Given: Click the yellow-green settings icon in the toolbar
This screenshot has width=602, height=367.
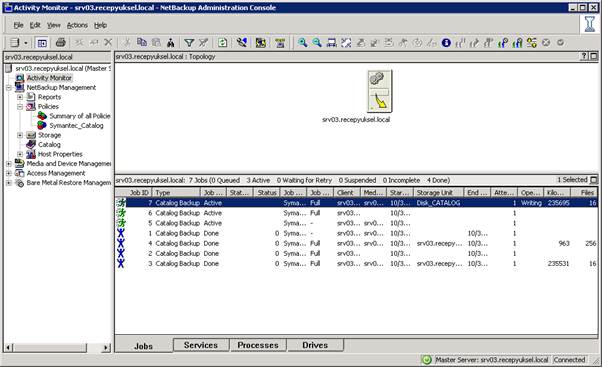Looking at the screenshot, I should 531,43.
